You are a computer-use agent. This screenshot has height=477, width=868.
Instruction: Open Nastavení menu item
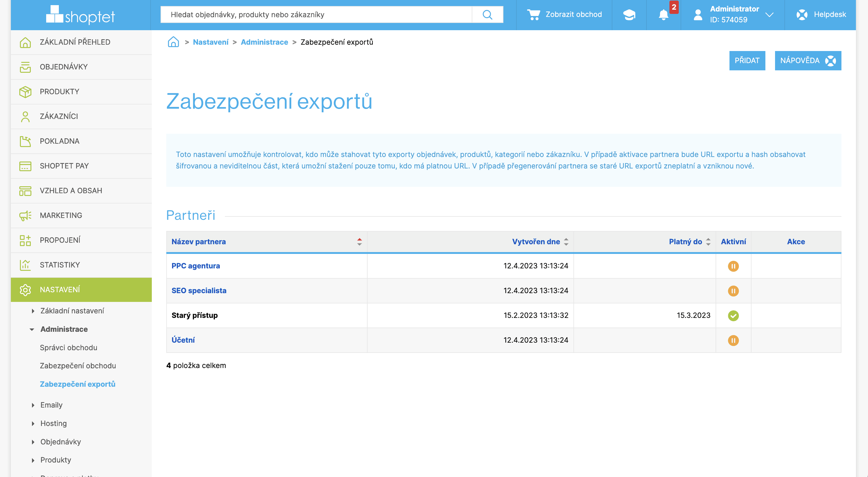[81, 290]
